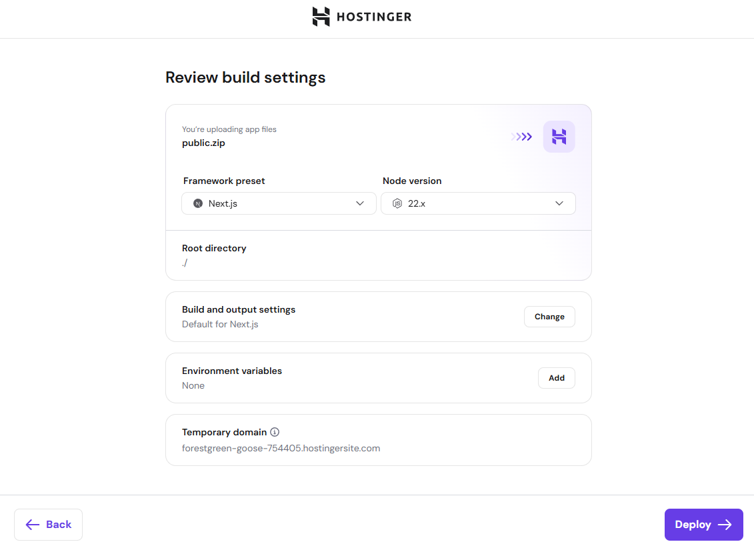This screenshot has width=754, height=560.
Task: Click the forestgreen-goose temporary domain URL
Action: 281,448
